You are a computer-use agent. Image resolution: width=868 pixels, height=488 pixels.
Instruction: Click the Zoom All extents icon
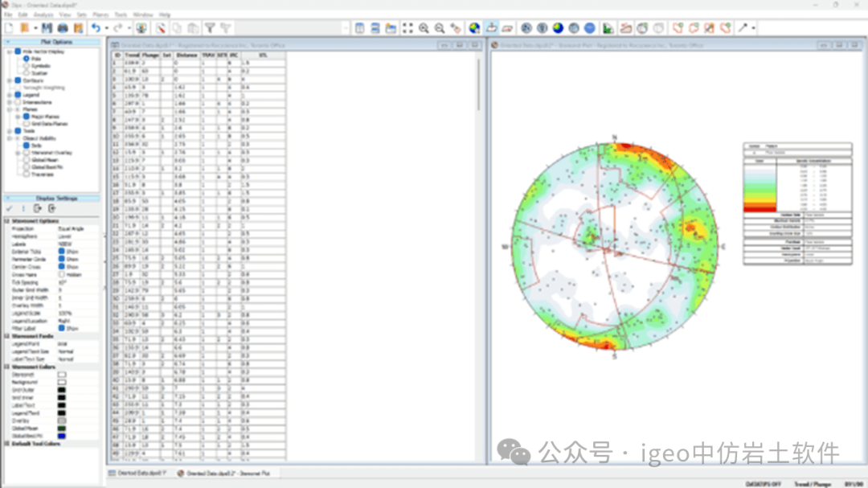click(407, 28)
